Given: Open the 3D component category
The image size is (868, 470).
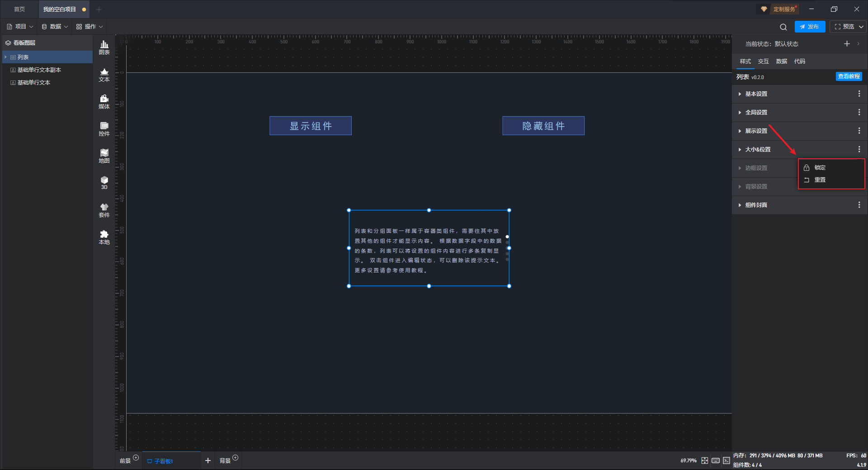Looking at the screenshot, I should (x=104, y=183).
